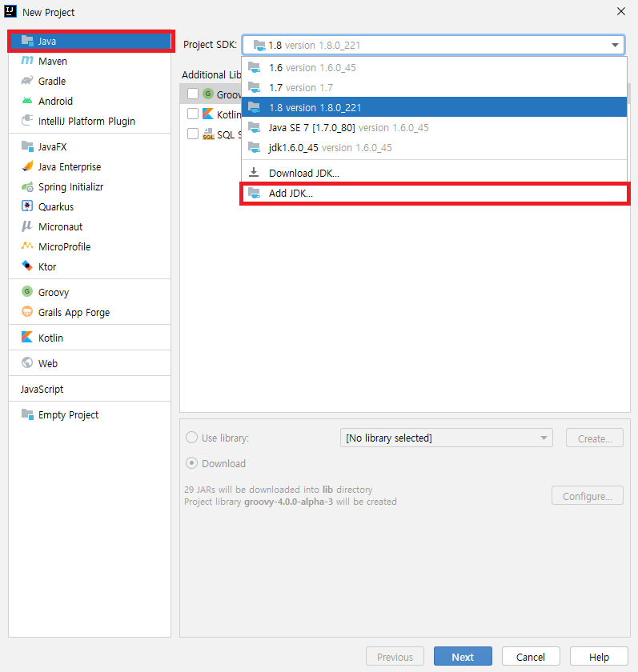
Task: Click the Create... library button
Action: pos(594,438)
